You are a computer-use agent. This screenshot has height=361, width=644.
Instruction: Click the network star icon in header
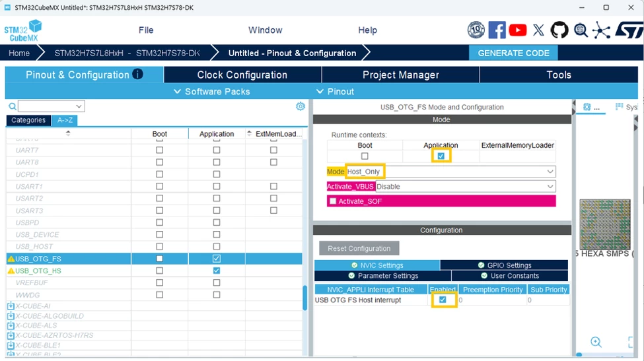coord(601,31)
